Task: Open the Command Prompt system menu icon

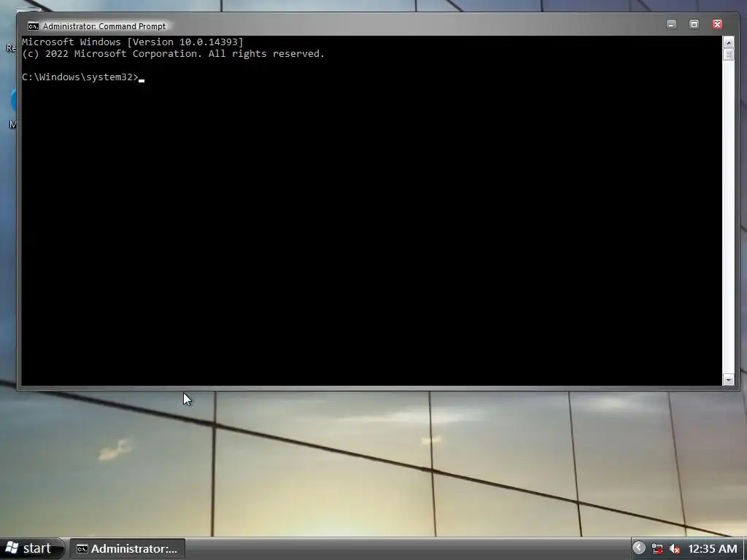Action: [33, 26]
